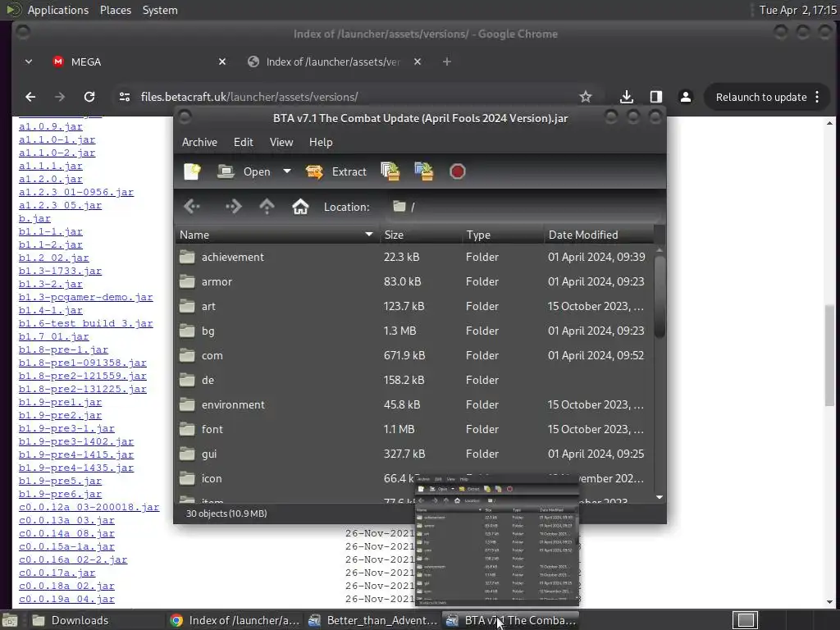This screenshot has height=630, width=840.
Task: Click Relaunch to update button
Action: click(761, 97)
